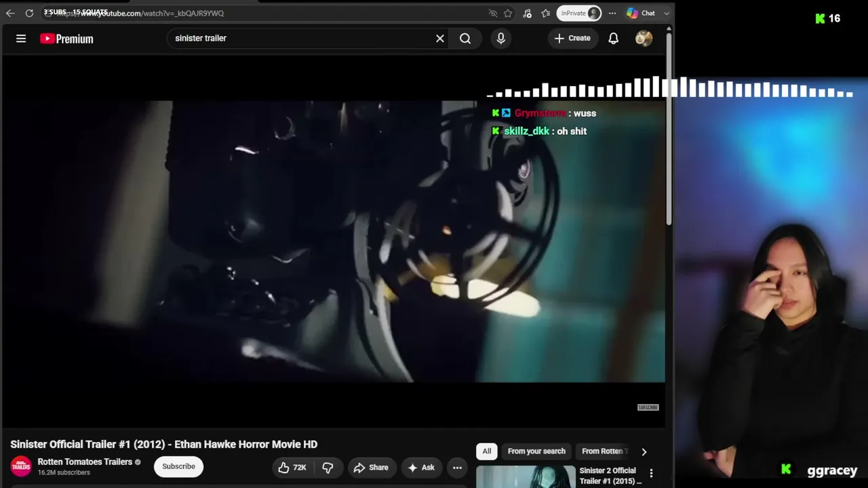Share the Sinister trailer video
The width and height of the screenshot is (868, 488).
[x=371, y=467]
